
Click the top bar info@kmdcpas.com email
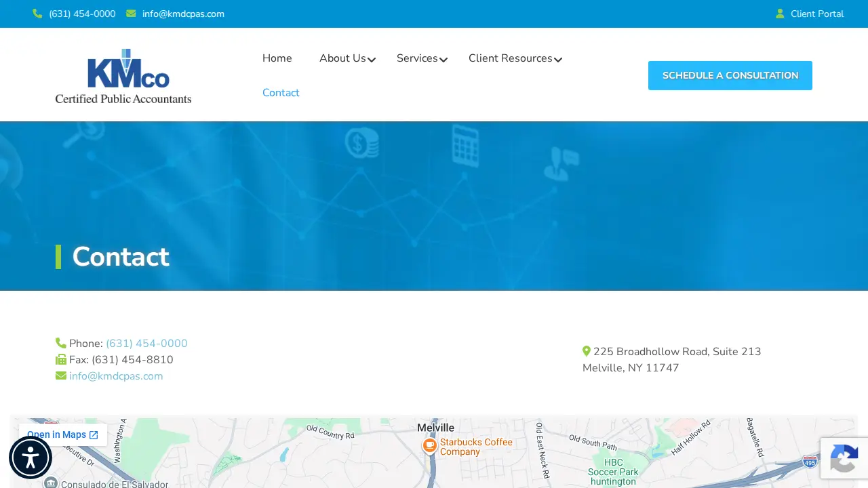click(x=183, y=14)
